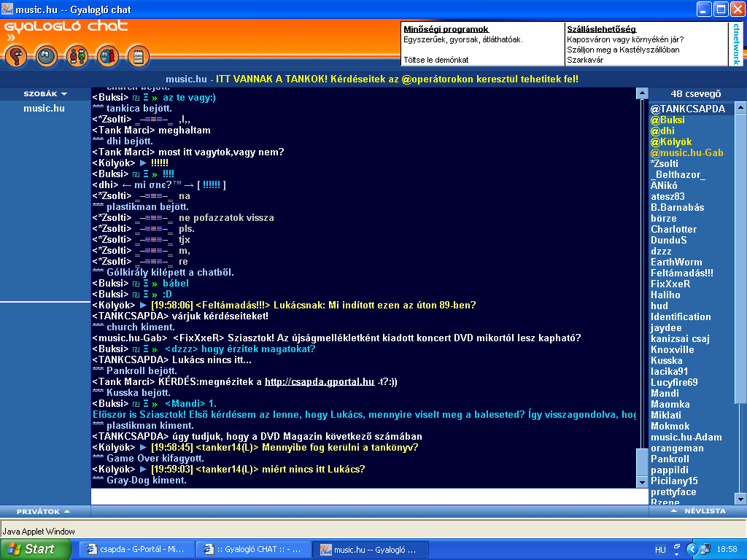Select prettyface in the user list
747x560 pixels.
pos(673,492)
